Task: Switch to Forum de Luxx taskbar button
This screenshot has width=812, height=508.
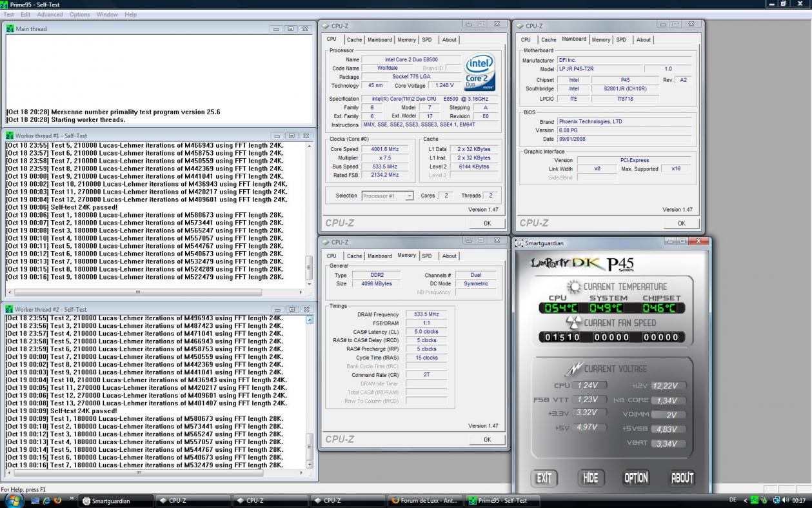Action: (426, 501)
